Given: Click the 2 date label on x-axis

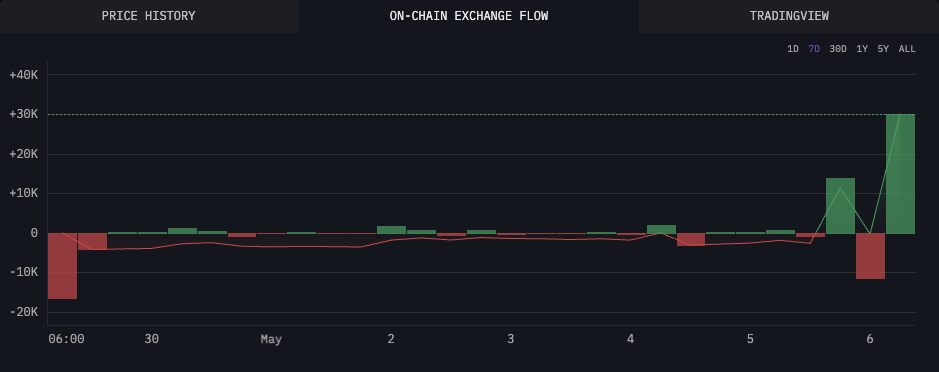Looking at the screenshot, I should (x=391, y=339).
